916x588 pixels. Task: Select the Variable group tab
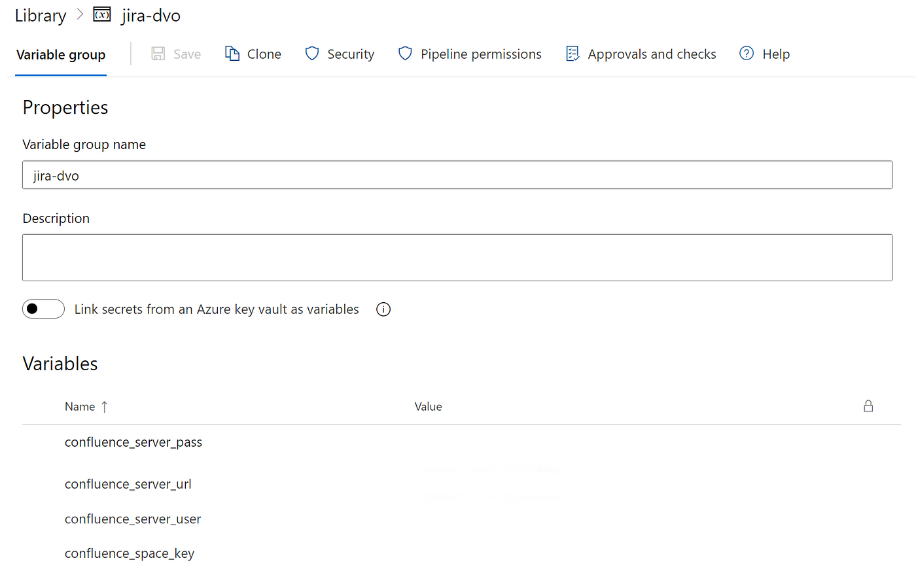click(61, 55)
